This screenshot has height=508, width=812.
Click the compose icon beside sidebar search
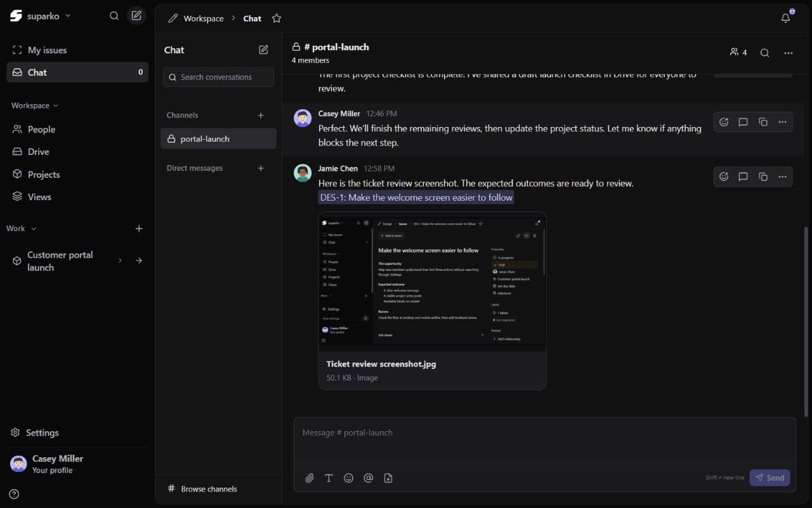coord(136,16)
